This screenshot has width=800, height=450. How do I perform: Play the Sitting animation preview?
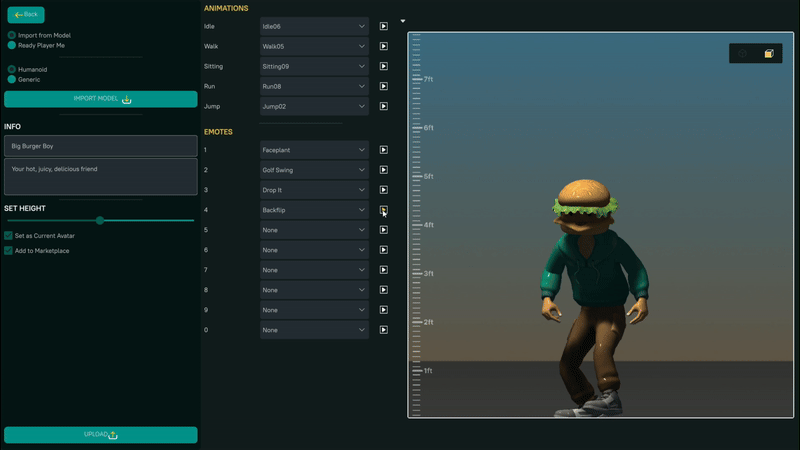click(383, 66)
